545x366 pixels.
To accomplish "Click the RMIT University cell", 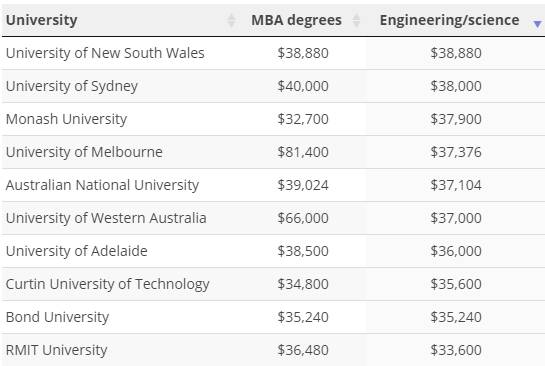I will (x=56, y=350).
